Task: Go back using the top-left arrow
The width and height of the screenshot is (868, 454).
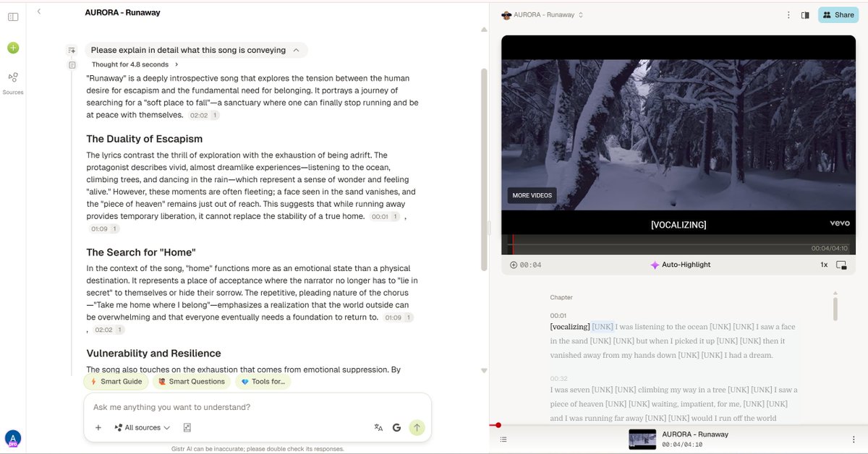Action: point(39,12)
